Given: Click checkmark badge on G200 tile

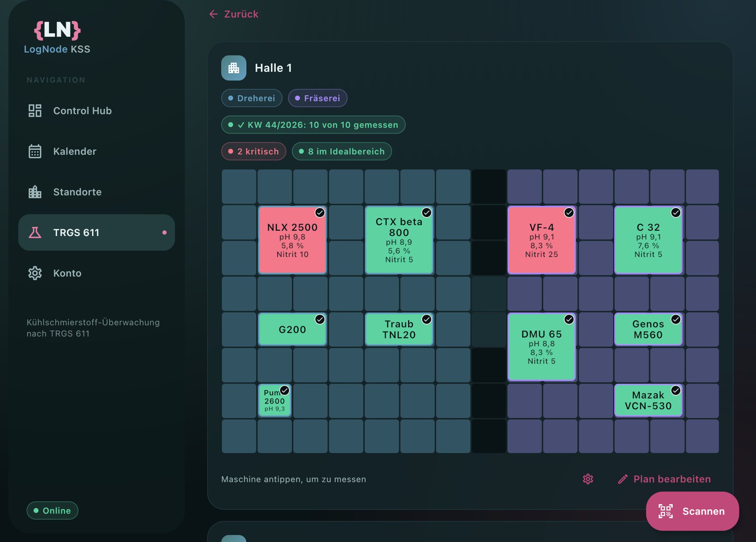Looking at the screenshot, I should point(320,319).
